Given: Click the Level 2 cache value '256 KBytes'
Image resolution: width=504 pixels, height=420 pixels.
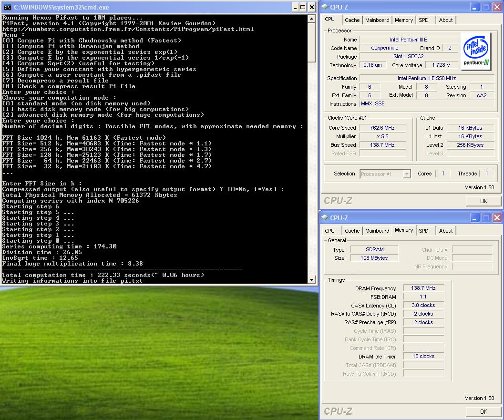Looking at the screenshot, I should (x=470, y=145).
